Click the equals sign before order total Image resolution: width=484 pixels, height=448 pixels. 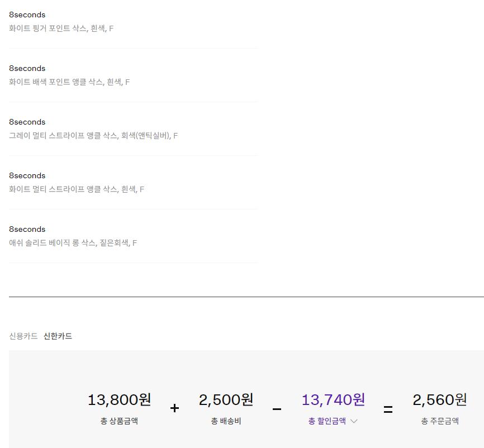(x=388, y=409)
